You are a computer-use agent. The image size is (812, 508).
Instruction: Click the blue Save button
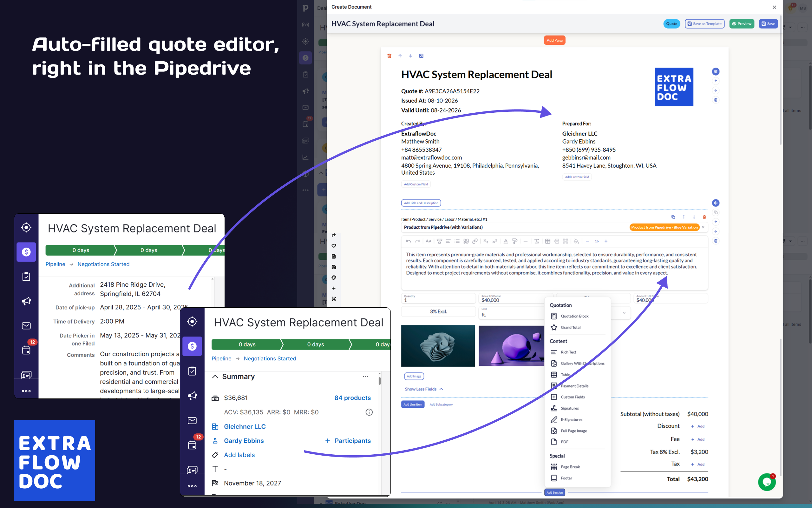(768, 23)
